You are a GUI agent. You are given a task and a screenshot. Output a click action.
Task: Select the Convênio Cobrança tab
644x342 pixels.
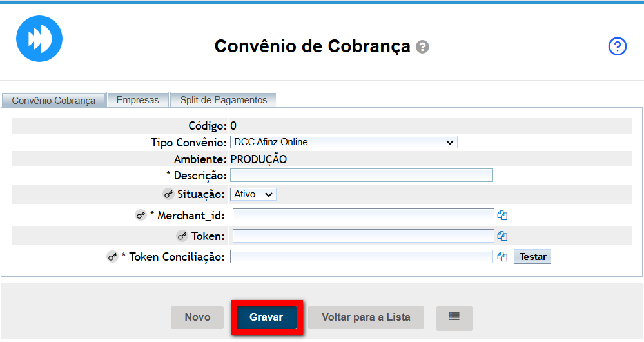tap(54, 101)
